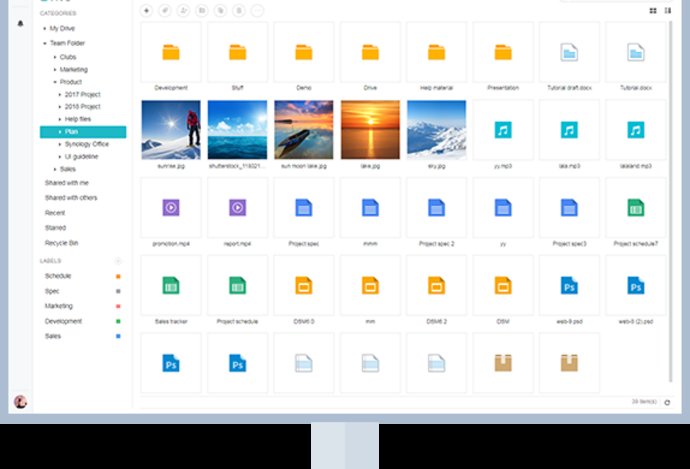Click the plus create button in toolbar
Screen dimensions: 690x469
[147, 10]
